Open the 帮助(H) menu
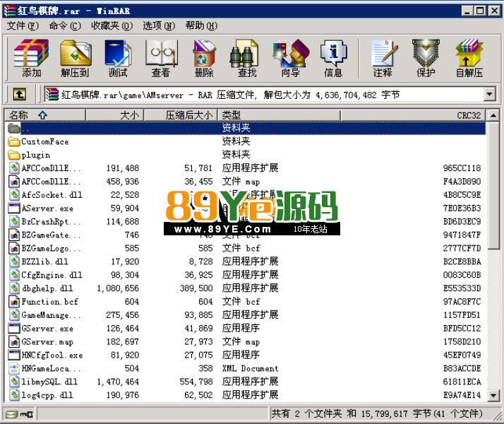The image size is (504, 424). [x=201, y=25]
